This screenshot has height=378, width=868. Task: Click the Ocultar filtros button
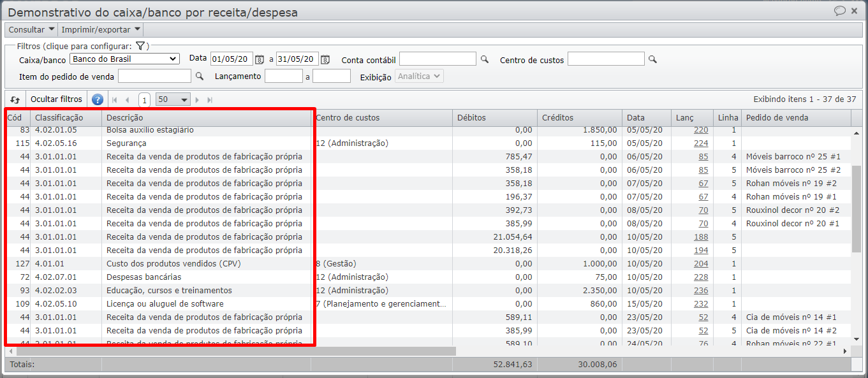coord(57,99)
